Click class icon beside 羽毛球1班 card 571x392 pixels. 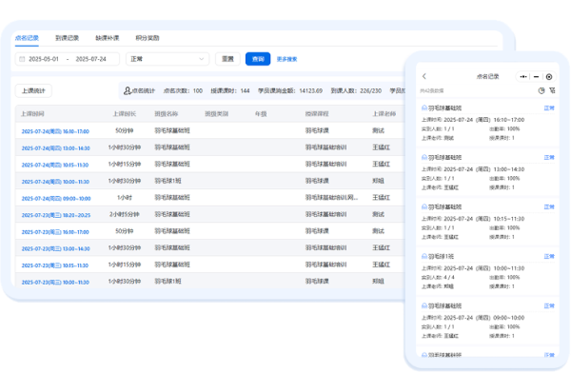[424, 256]
